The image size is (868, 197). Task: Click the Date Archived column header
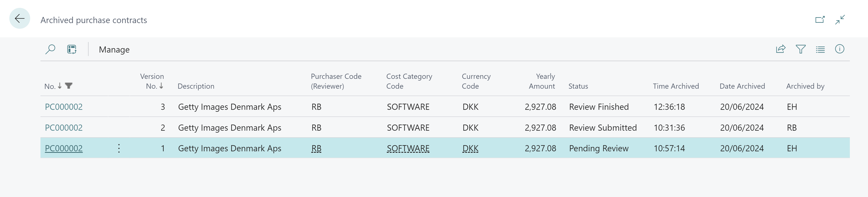click(742, 86)
